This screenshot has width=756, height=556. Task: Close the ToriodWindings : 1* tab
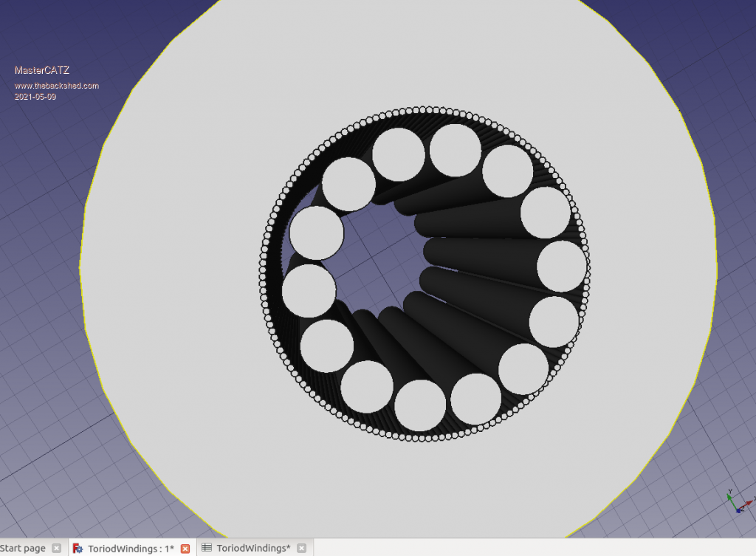(x=185, y=549)
